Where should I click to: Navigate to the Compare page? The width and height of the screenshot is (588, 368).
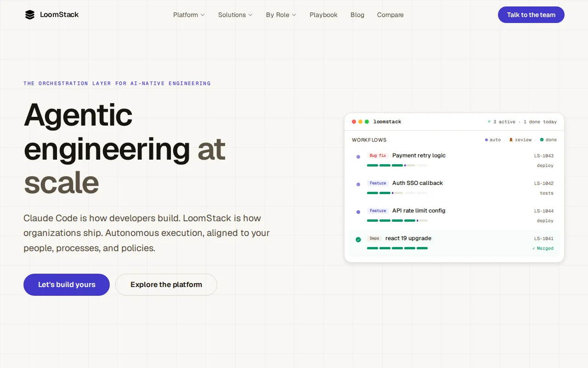point(390,15)
